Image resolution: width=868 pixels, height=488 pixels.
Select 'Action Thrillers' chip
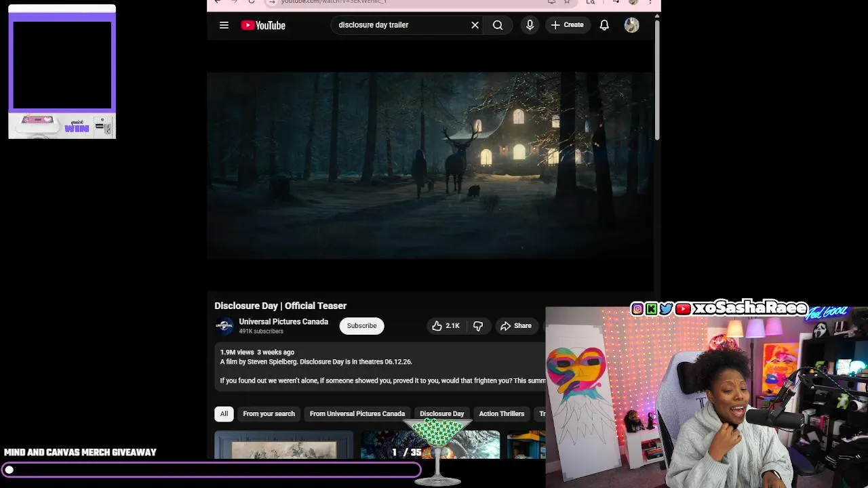point(502,413)
